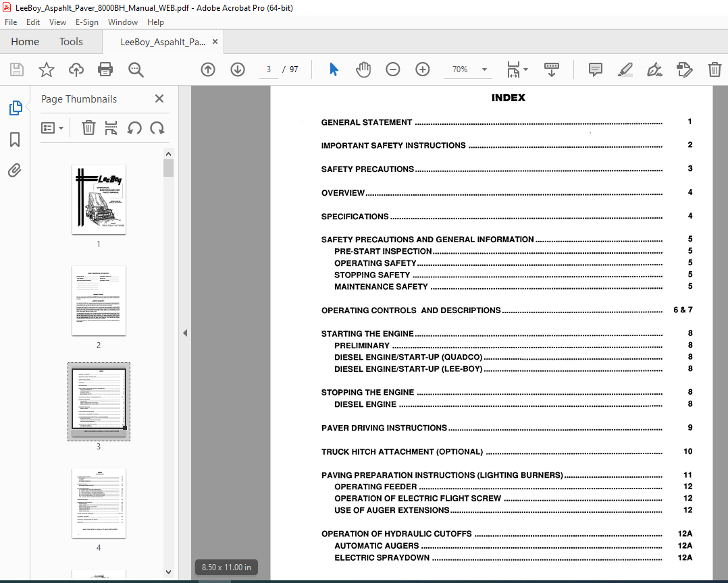The height and width of the screenshot is (583, 728).
Task: Open the View menu
Action: [57, 22]
